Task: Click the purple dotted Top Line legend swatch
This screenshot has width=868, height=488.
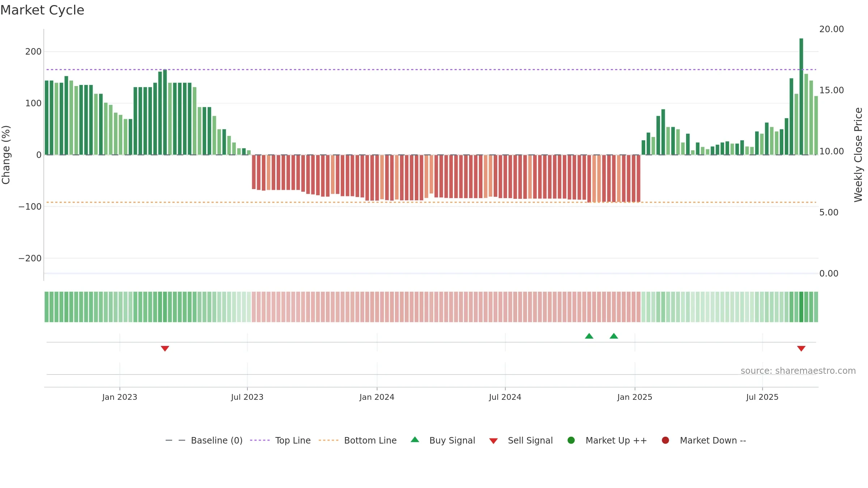Action: (x=260, y=440)
